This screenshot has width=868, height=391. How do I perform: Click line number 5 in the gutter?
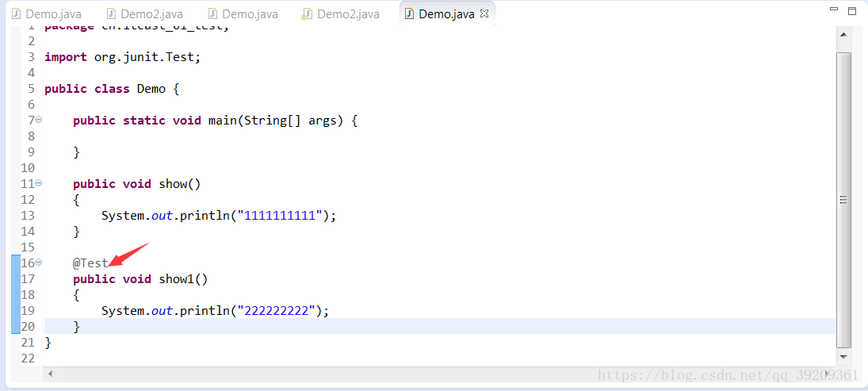pos(31,89)
